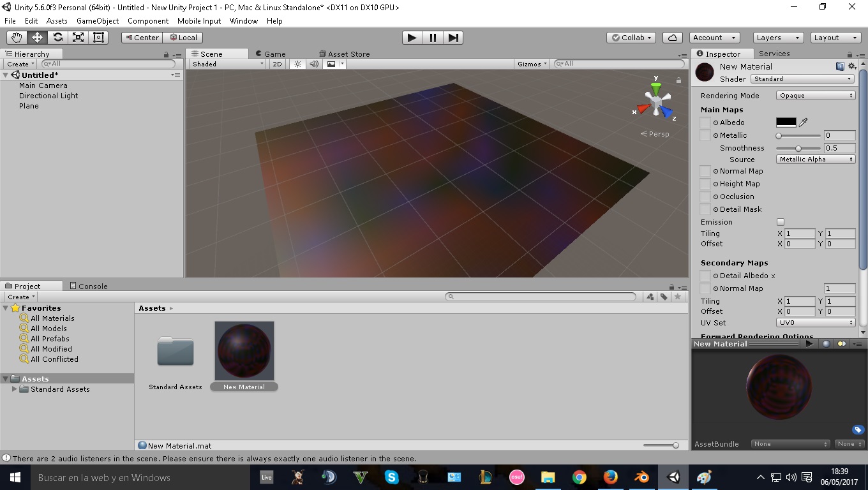Toggle 2D view mode in Scene

[277, 64]
